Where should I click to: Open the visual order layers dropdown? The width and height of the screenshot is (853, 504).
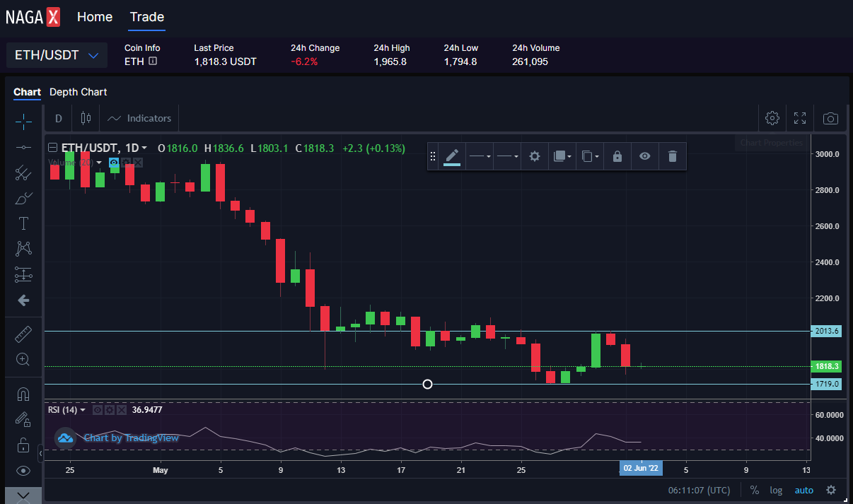pyautogui.click(x=562, y=156)
